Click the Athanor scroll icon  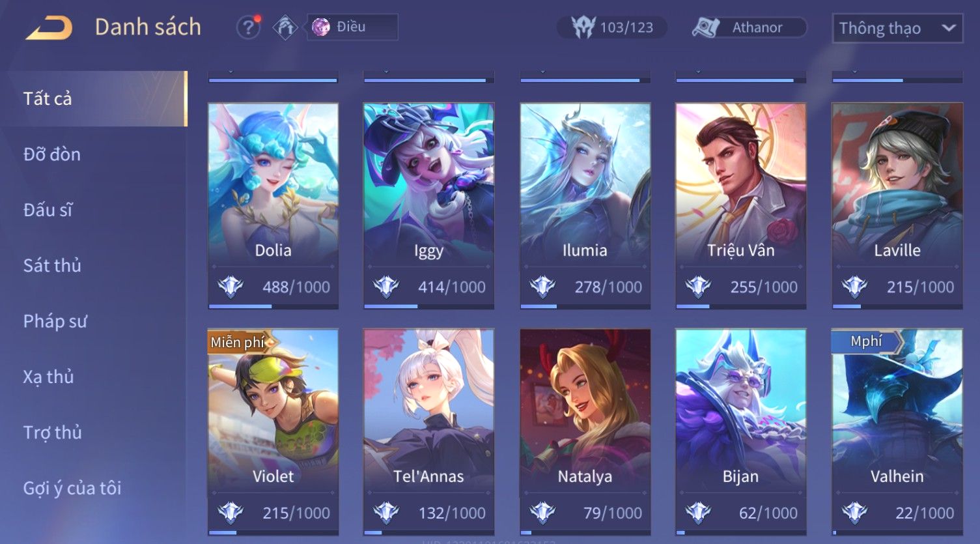click(706, 27)
